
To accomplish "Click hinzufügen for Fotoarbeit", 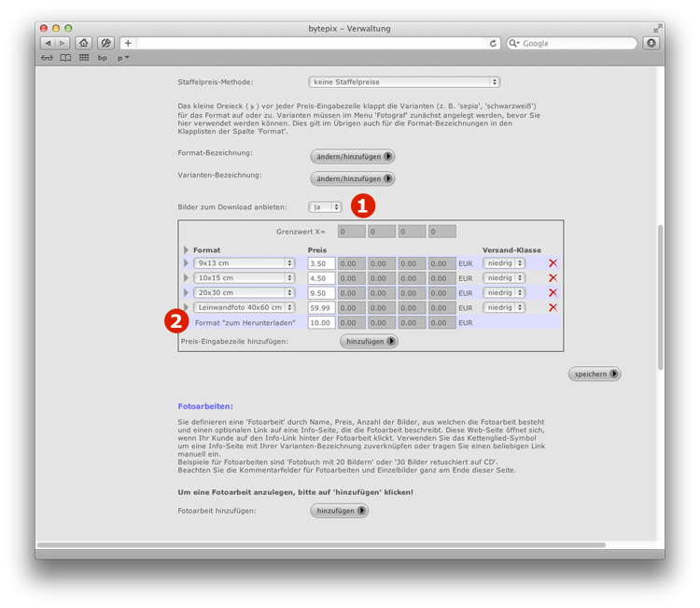I will click(x=340, y=511).
